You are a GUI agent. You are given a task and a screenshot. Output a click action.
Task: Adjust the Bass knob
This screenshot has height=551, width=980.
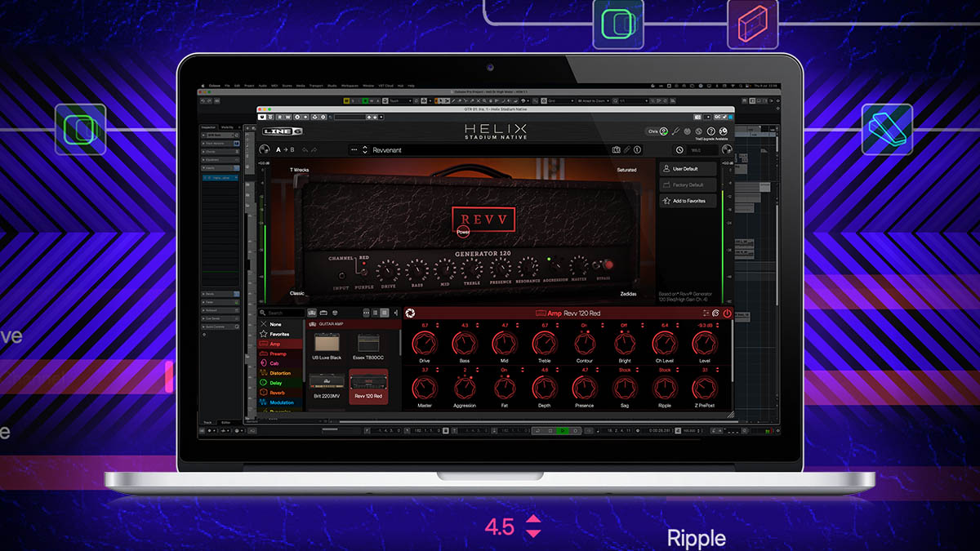[465, 344]
